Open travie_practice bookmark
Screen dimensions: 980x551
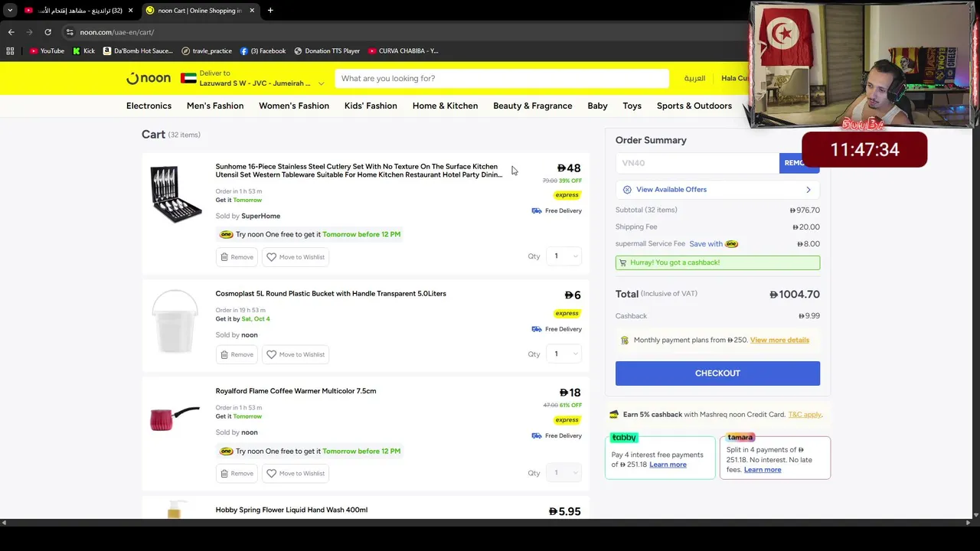[207, 51]
